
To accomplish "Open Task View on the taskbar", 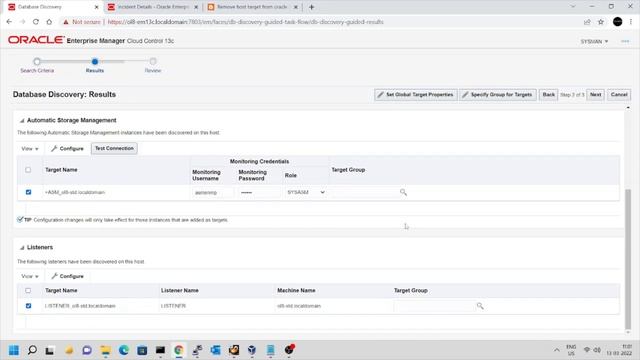I will pos(50,350).
